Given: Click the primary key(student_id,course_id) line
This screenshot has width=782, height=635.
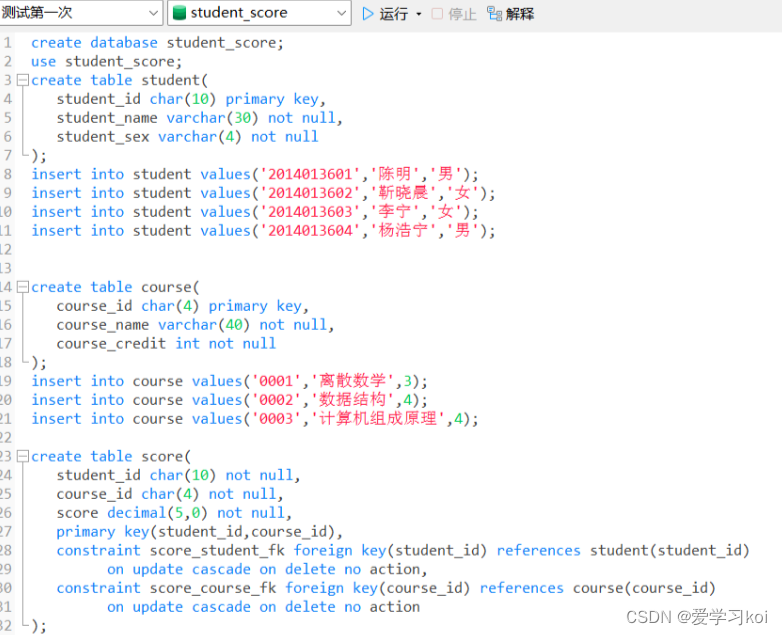Looking at the screenshot, I should pyautogui.click(x=199, y=532).
